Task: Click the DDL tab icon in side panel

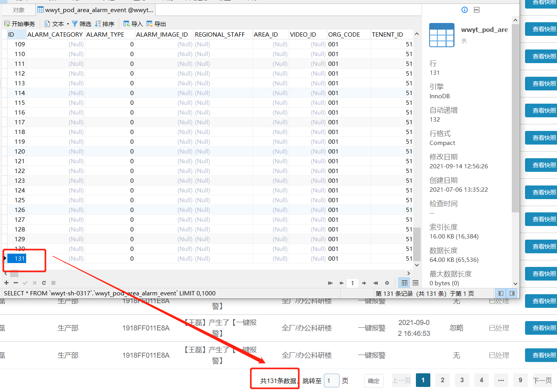Action: pyautogui.click(x=477, y=10)
